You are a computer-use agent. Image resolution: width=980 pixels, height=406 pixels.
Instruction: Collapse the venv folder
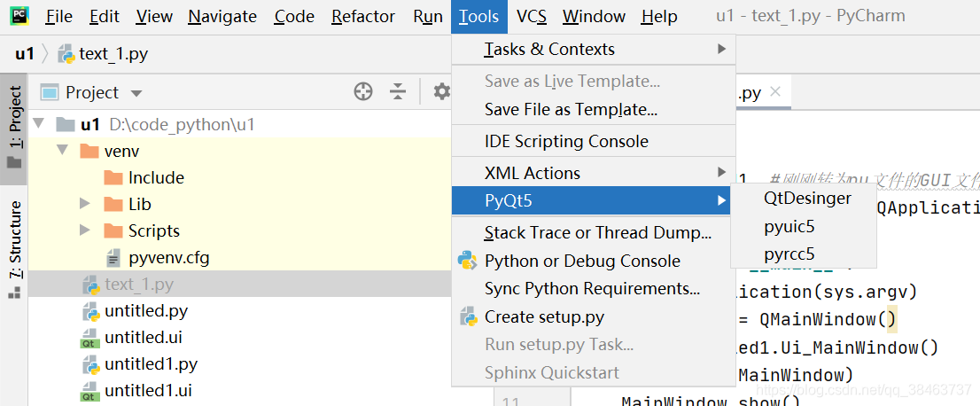coord(61,151)
